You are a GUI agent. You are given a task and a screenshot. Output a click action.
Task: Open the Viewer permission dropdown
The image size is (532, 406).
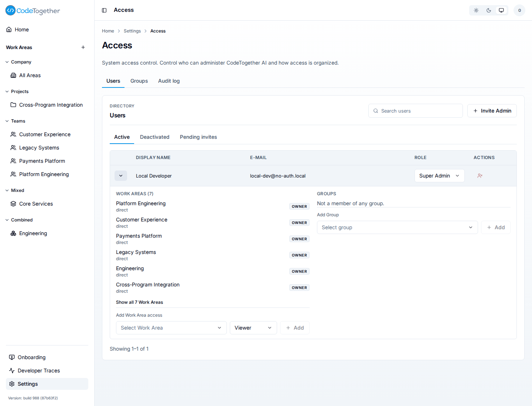pos(253,328)
